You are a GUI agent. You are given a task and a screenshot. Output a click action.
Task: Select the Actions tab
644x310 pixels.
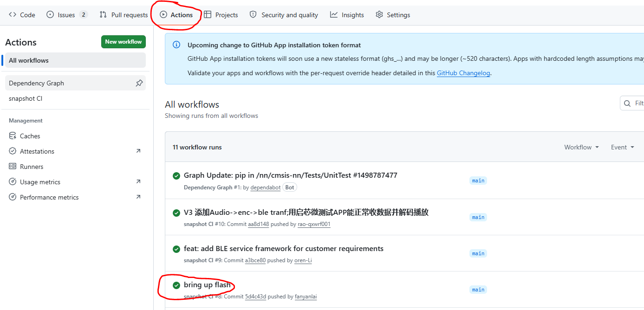pyautogui.click(x=176, y=15)
